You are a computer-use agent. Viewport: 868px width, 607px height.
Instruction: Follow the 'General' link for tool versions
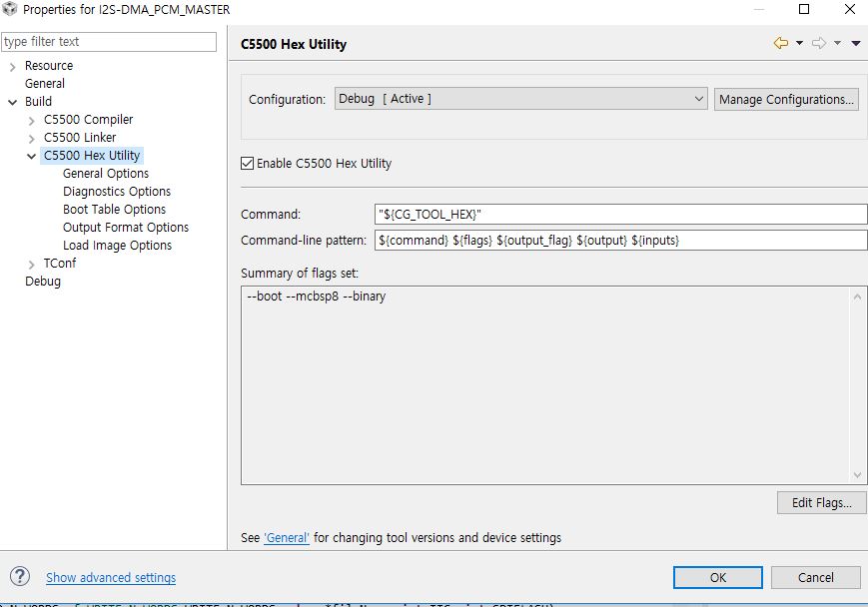click(286, 537)
